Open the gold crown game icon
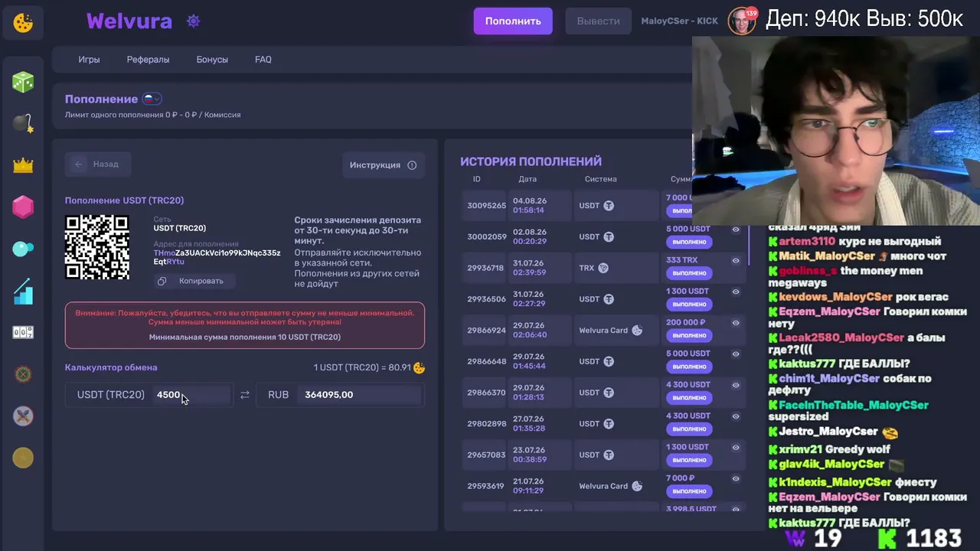980x551 pixels. pyautogui.click(x=23, y=165)
